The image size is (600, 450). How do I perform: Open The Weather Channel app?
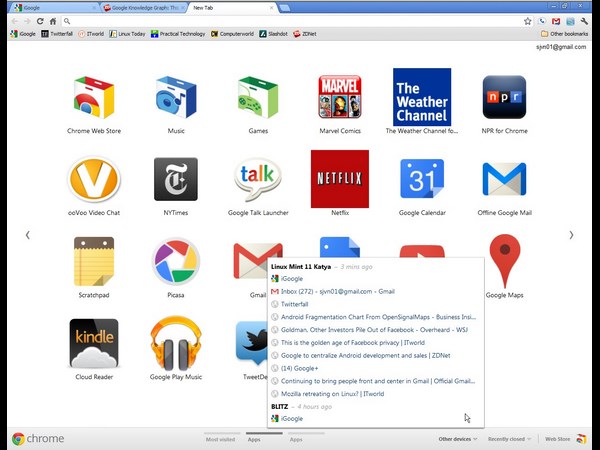[x=421, y=98]
